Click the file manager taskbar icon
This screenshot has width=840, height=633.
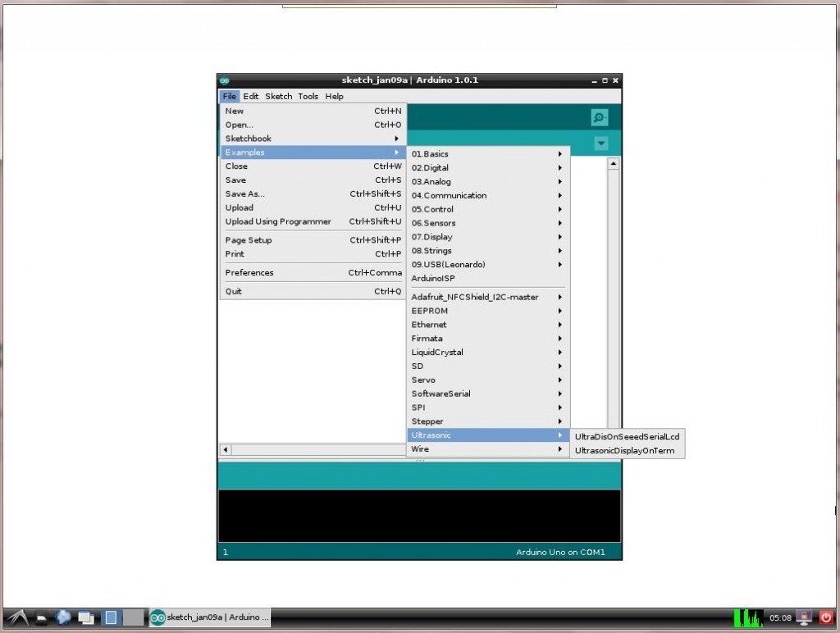click(x=41, y=618)
